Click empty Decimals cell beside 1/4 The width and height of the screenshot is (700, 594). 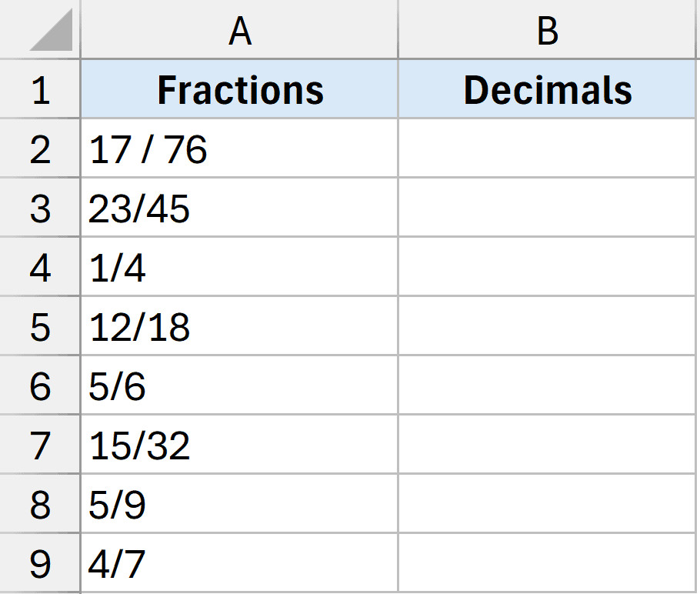547,268
